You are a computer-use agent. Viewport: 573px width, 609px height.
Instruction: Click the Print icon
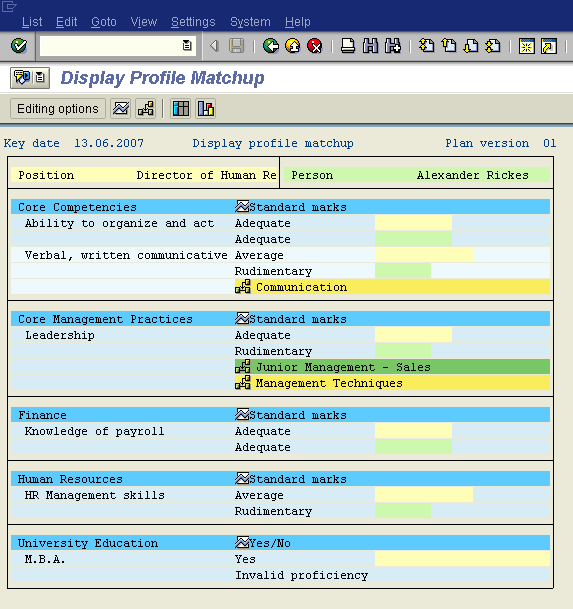click(348, 46)
